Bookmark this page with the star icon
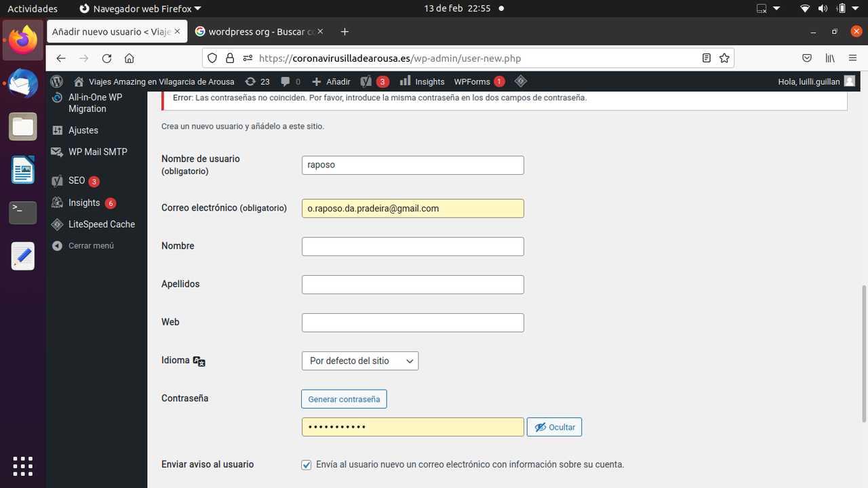Screen dimensions: 868x488 724,58
